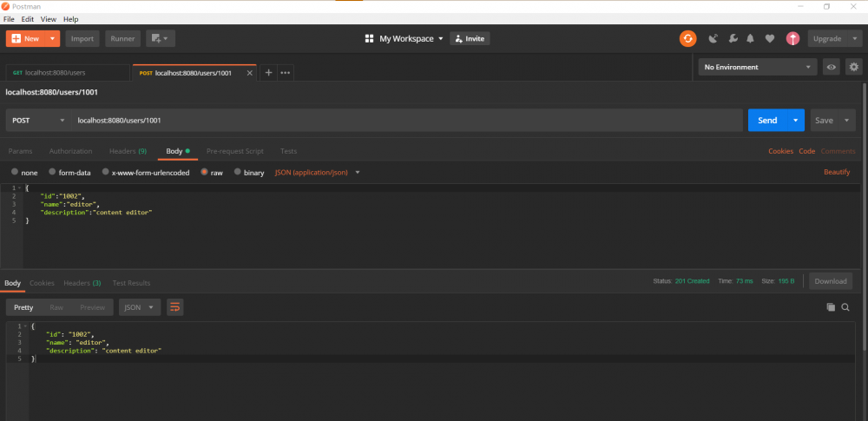
Task: Switch response view to Preview
Action: (93, 307)
